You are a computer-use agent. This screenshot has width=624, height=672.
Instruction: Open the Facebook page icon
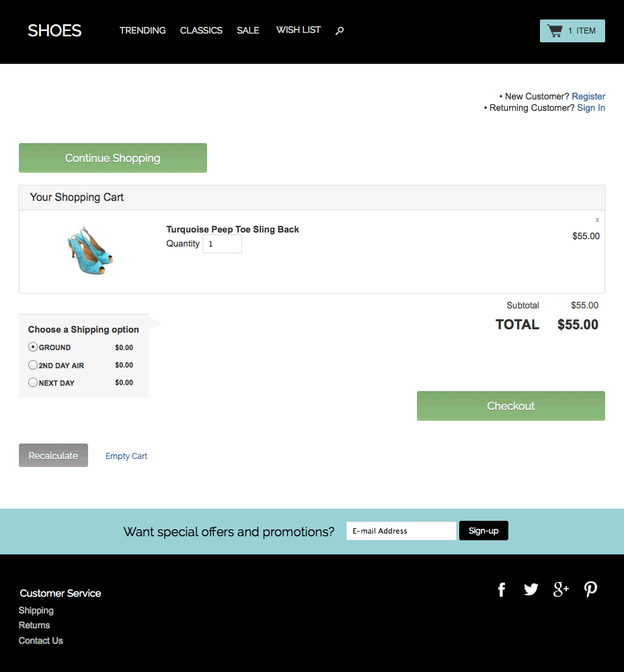(x=502, y=590)
